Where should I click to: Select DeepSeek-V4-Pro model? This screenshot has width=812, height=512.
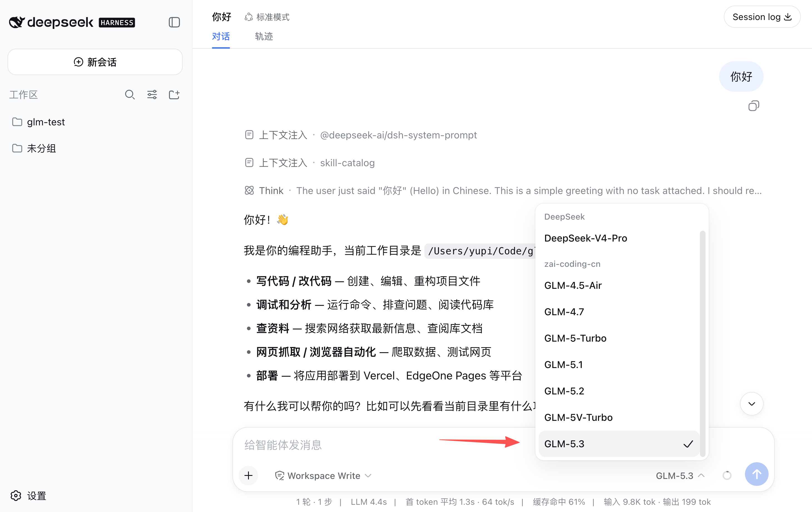click(619, 238)
